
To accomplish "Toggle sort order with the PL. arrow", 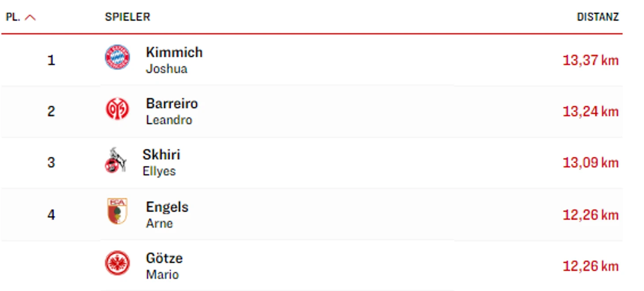I will (30, 18).
